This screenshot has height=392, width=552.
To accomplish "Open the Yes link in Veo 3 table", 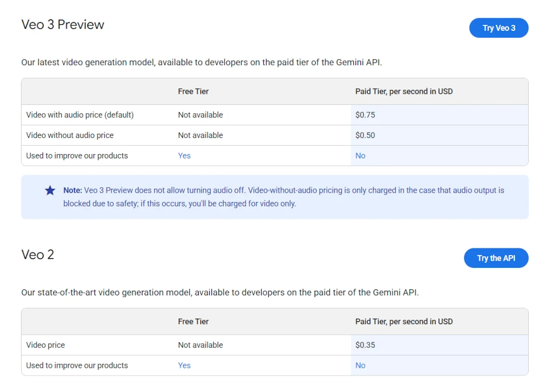I will coord(184,156).
